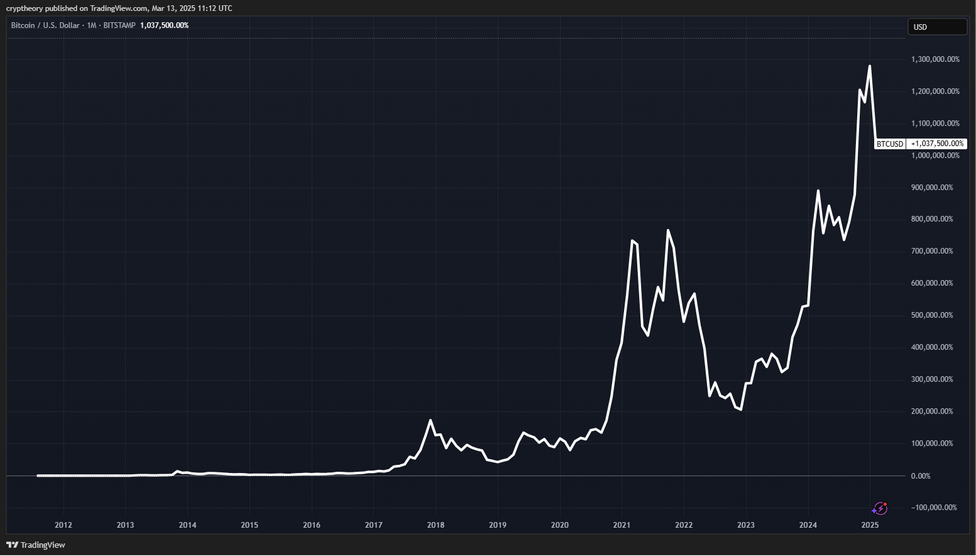Click the 1,300,000.00% price axis label
The height and width of the screenshot is (556, 976).
tap(936, 59)
